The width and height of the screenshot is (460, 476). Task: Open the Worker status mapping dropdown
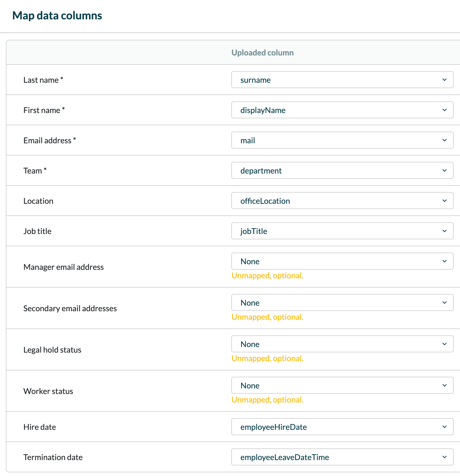point(342,386)
